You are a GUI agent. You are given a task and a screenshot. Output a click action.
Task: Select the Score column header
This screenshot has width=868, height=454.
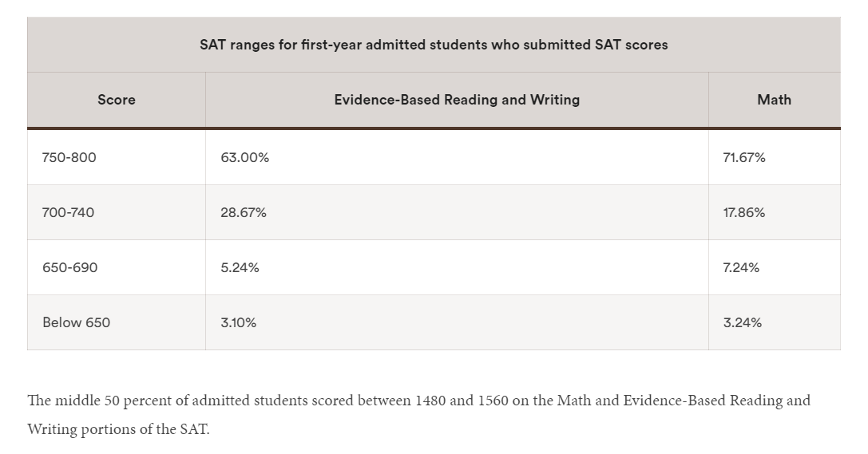click(x=117, y=100)
